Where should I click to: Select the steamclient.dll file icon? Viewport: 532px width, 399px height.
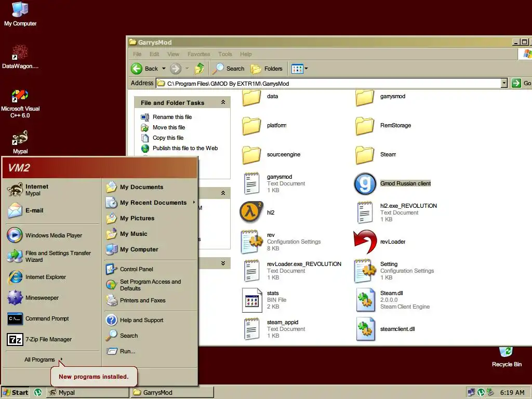tap(365, 329)
